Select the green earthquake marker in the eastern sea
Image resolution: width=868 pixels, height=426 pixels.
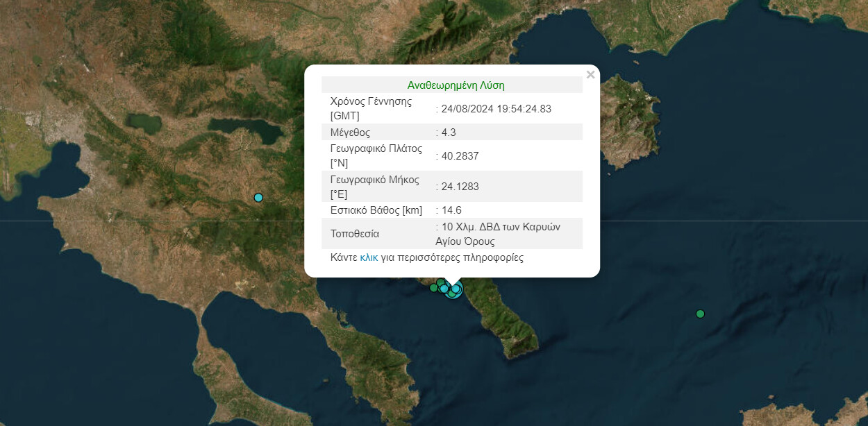pos(700,314)
